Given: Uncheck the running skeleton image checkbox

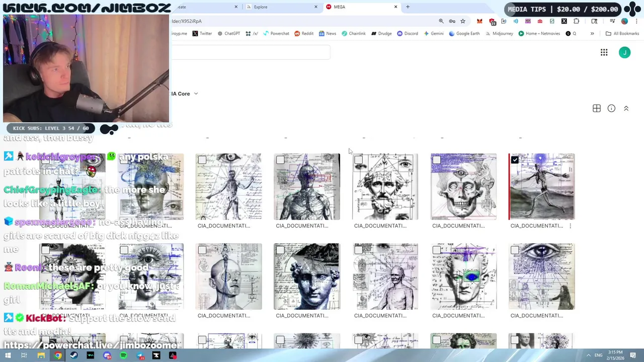Looking at the screenshot, I should point(515,160).
